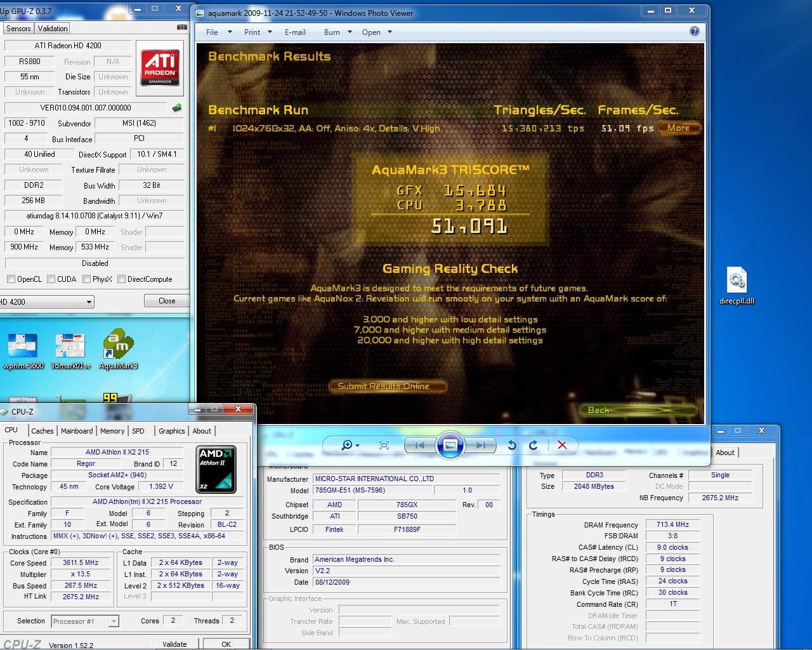This screenshot has width=812, height=650.
Task: Switch to the Memory tab in CPU-Z
Action: coord(112,431)
